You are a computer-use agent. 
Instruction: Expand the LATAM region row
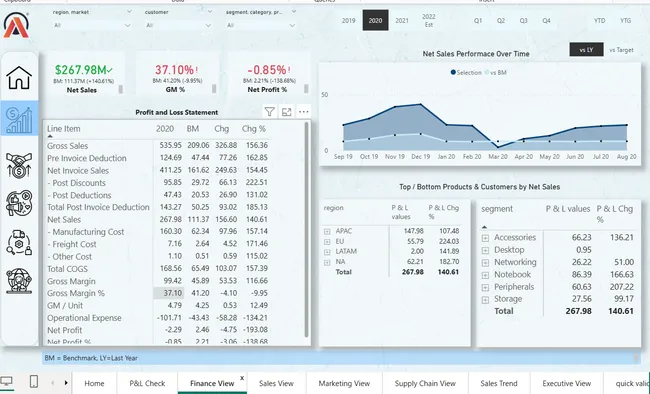click(x=327, y=252)
